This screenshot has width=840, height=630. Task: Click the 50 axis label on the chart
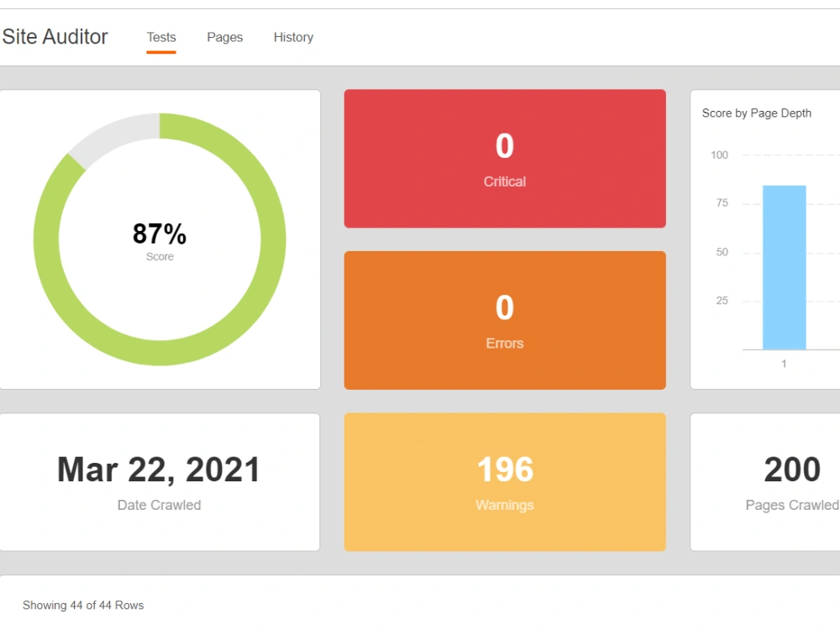pos(722,252)
